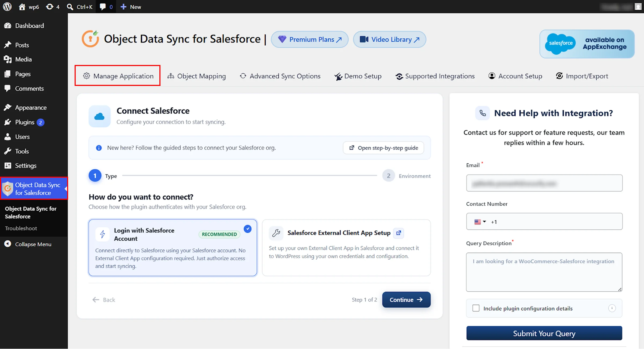Open the Media library menu
644x349 pixels.
tap(23, 59)
